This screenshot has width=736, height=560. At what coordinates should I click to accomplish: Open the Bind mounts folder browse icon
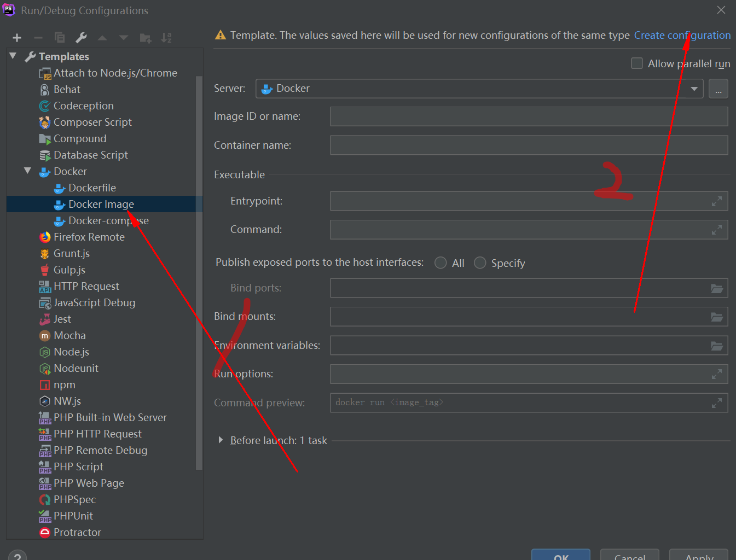pyautogui.click(x=717, y=317)
